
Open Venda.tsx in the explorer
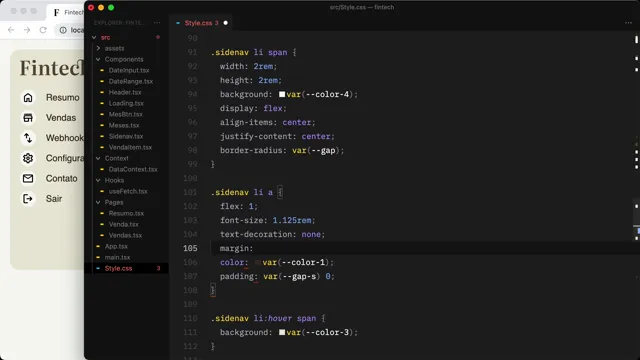pyautogui.click(x=124, y=224)
